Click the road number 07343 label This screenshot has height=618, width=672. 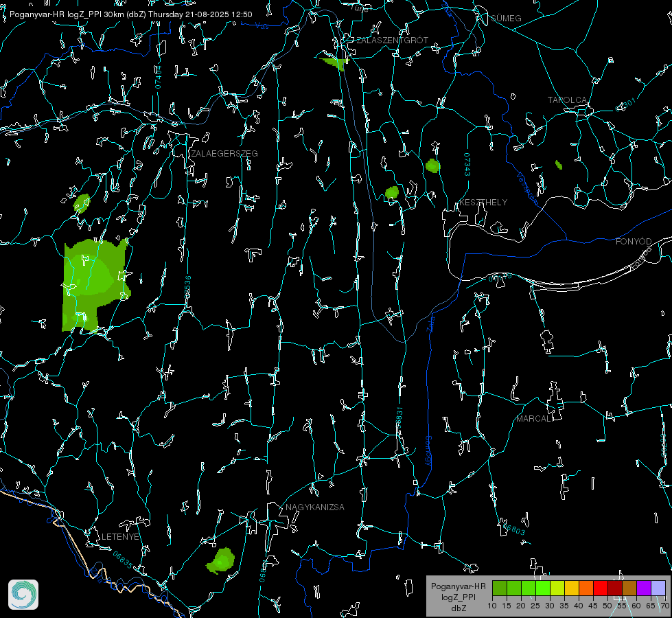click(x=467, y=164)
